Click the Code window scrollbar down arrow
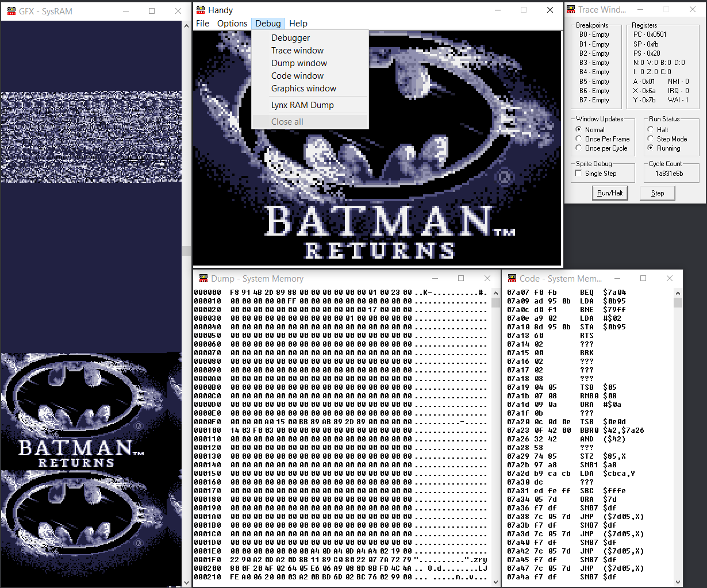The image size is (707, 588). pyautogui.click(x=678, y=582)
